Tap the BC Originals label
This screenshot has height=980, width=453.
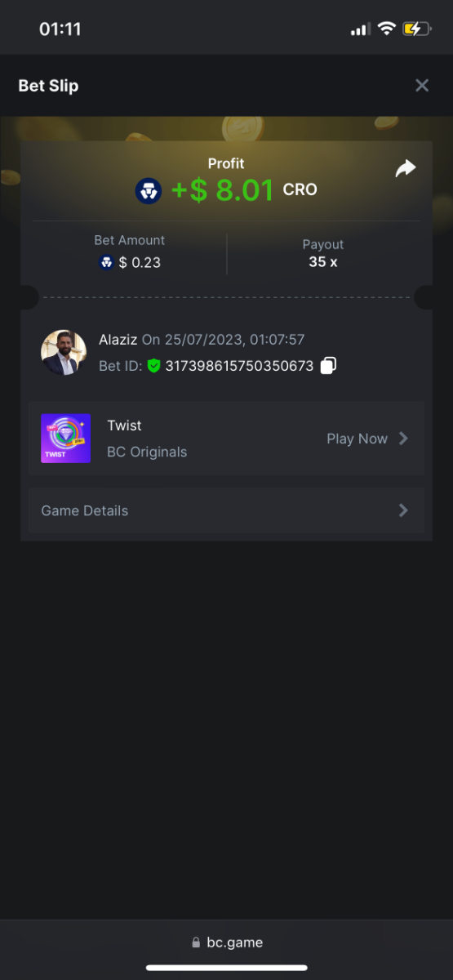coord(147,452)
